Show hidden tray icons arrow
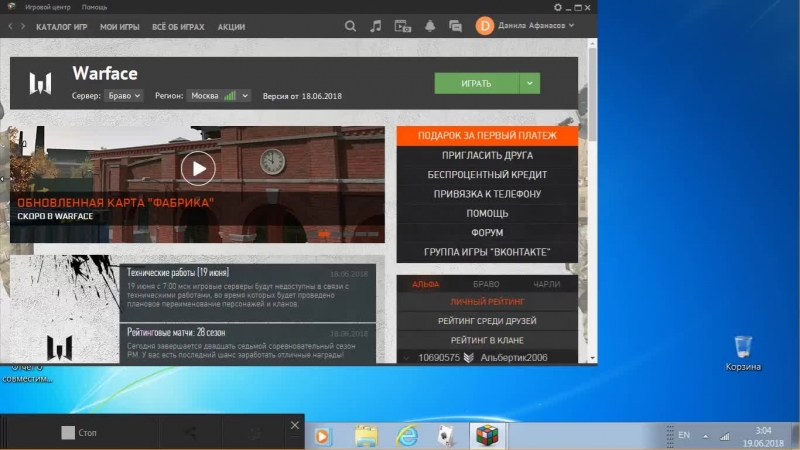The height and width of the screenshot is (450, 800). pyautogui.click(x=706, y=436)
